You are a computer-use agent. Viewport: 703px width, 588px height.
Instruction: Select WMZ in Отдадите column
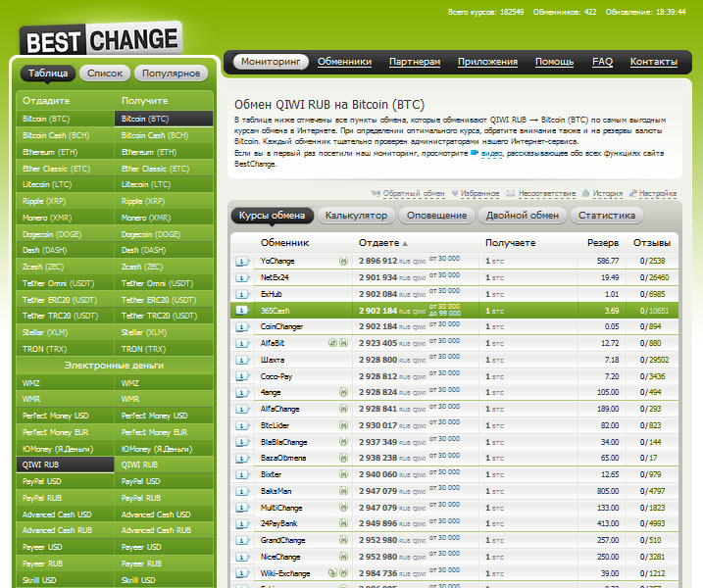65,383
